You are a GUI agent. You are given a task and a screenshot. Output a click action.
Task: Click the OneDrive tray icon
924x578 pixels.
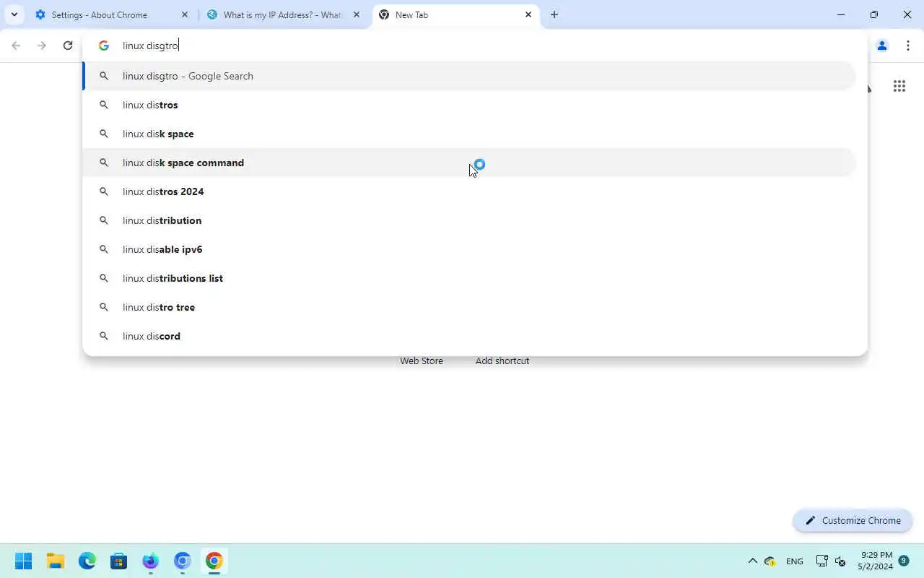770,561
